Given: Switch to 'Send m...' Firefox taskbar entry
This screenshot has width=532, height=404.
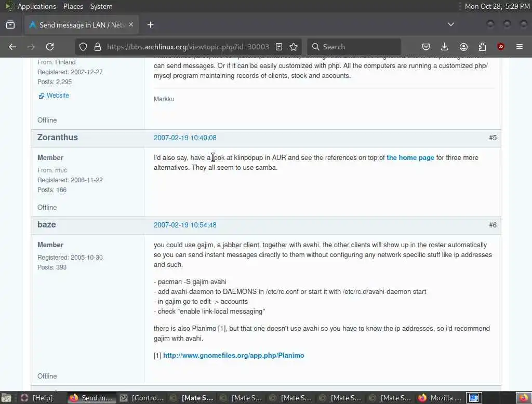Looking at the screenshot, I should pos(91,398).
